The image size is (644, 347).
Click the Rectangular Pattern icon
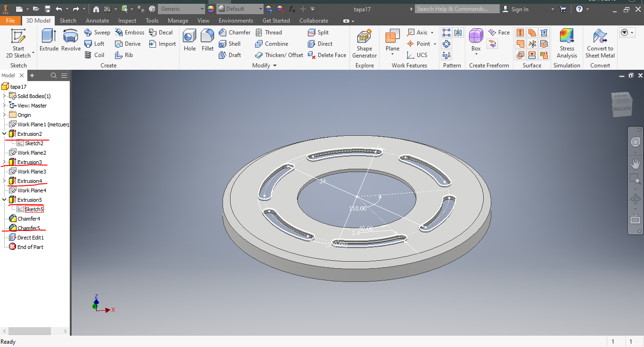446,33
